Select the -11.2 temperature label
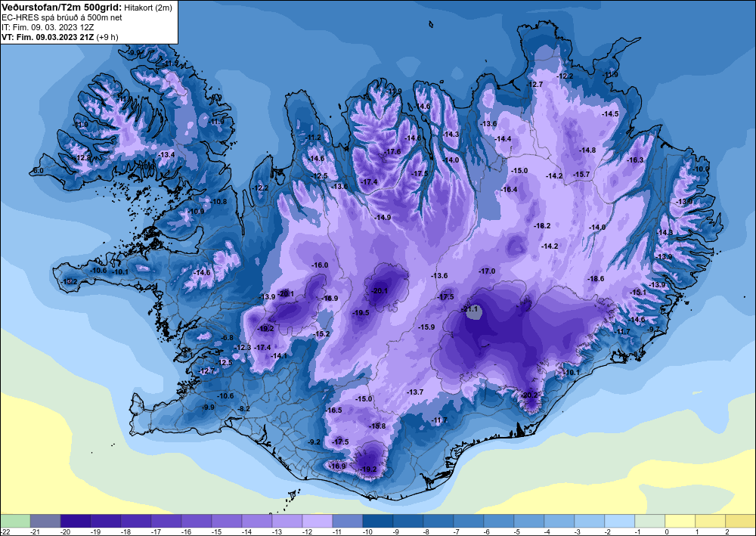The width and height of the screenshot is (756, 536). pyautogui.click(x=314, y=138)
